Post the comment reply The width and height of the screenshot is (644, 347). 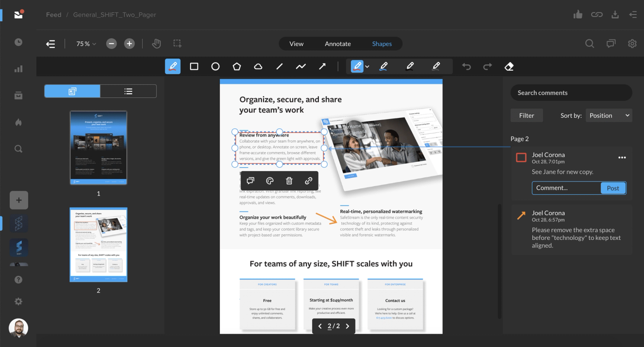click(x=613, y=188)
